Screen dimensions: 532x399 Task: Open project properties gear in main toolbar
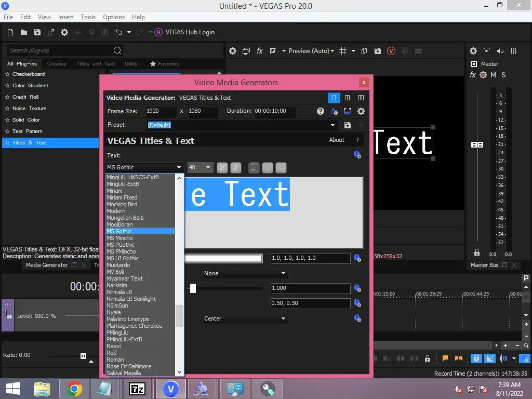[64, 32]
